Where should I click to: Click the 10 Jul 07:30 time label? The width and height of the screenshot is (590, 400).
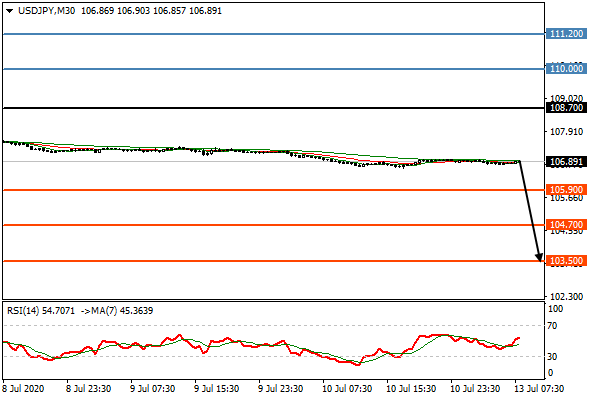coord(347,388)
